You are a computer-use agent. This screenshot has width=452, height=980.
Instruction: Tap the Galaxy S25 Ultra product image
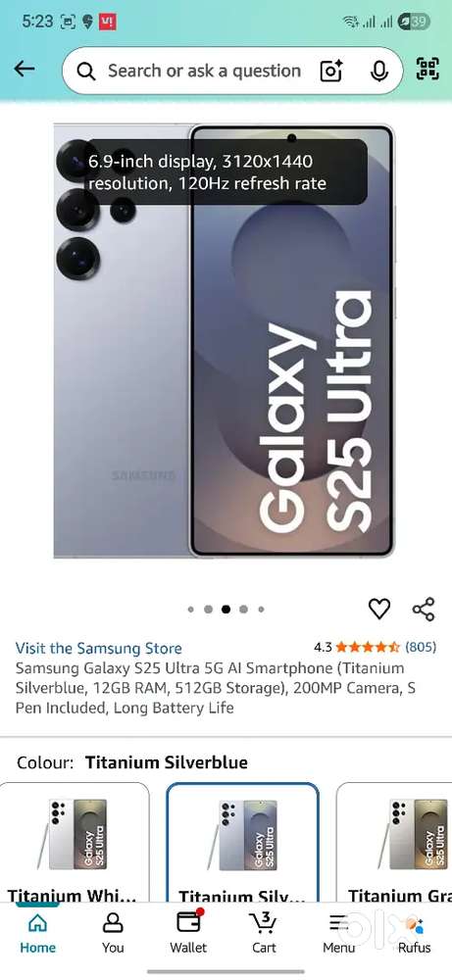click(225, 341)
